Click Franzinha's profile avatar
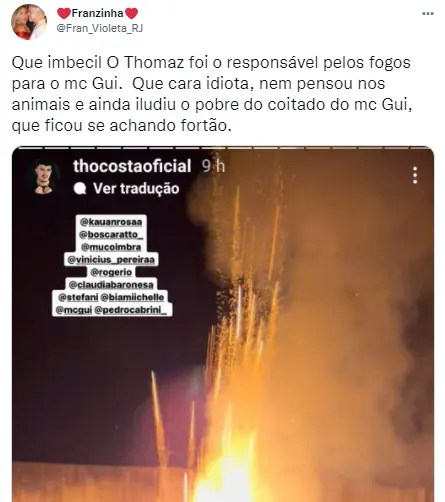 (28, 22)
